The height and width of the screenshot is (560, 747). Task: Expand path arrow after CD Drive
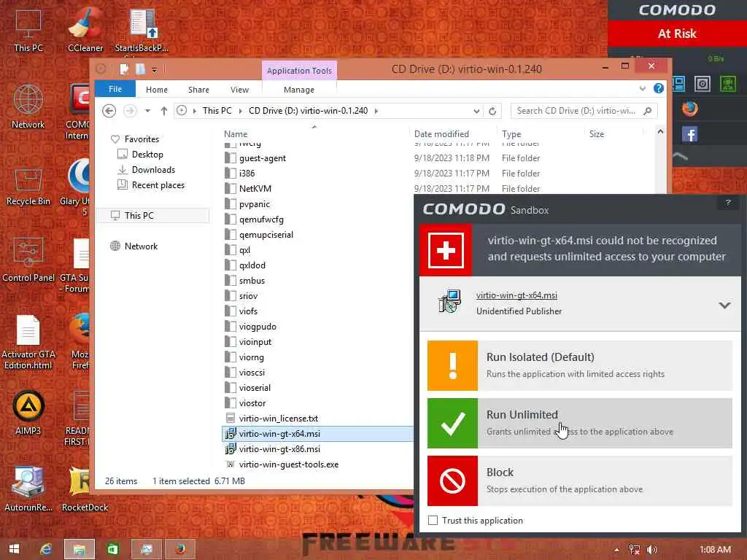[x=376, y=111]
